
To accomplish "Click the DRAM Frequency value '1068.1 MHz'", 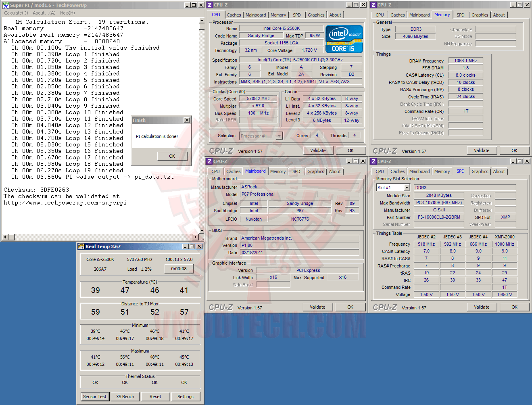I will tap(465, 61).
